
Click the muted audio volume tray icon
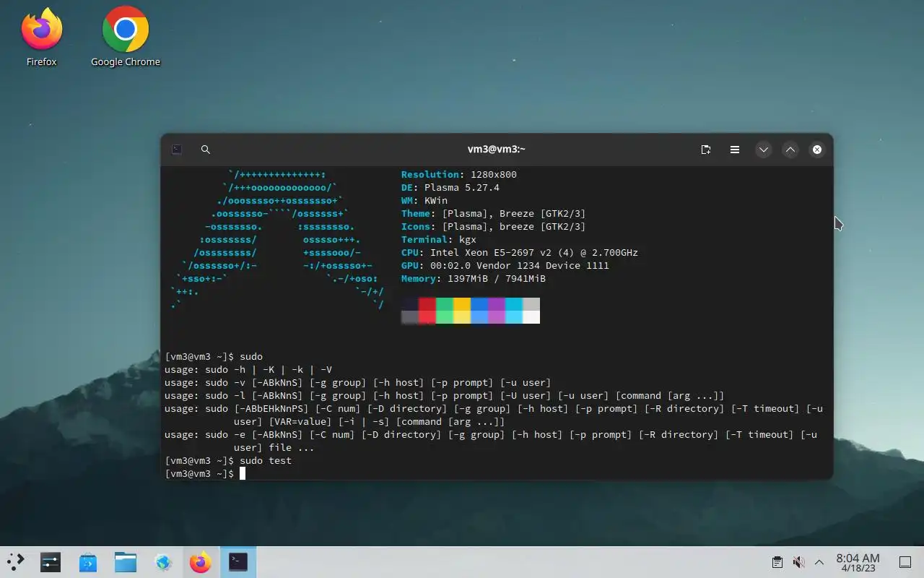pos(798,562)
